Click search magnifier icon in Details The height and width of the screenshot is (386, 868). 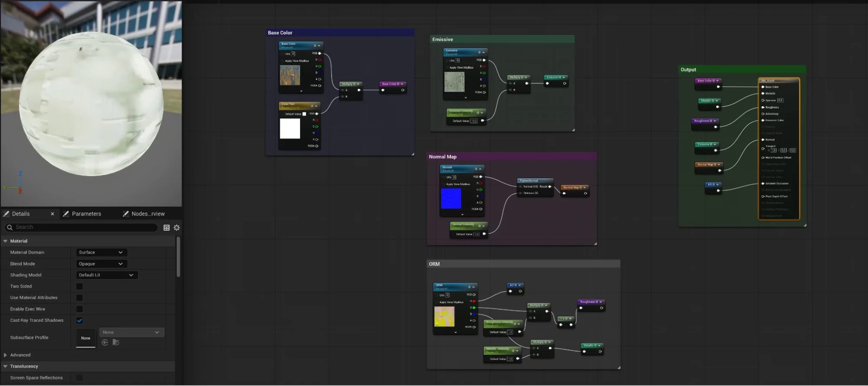(x=10, y=227)
